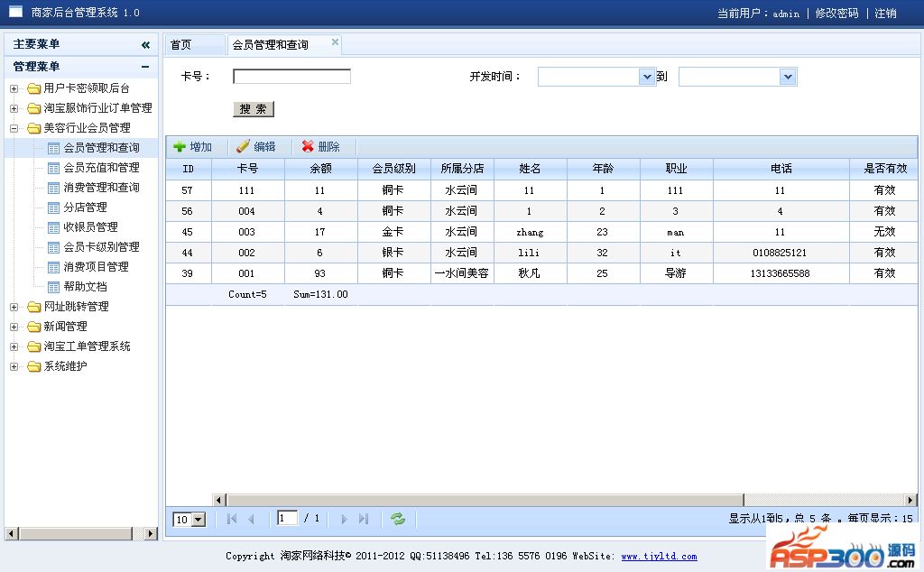924x572 pixels.
Task: Switch to the 首页 tab
Action: [x=181, y=44]
